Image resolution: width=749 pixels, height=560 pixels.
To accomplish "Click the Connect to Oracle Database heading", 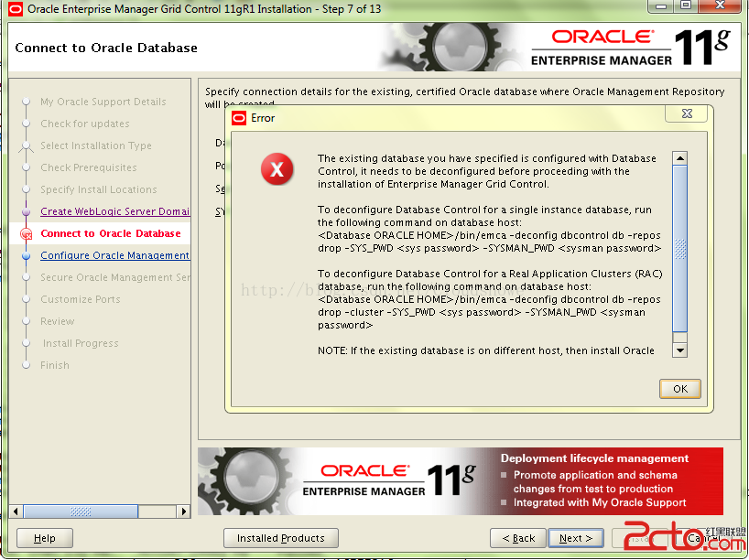I will [x=106, y=48].
